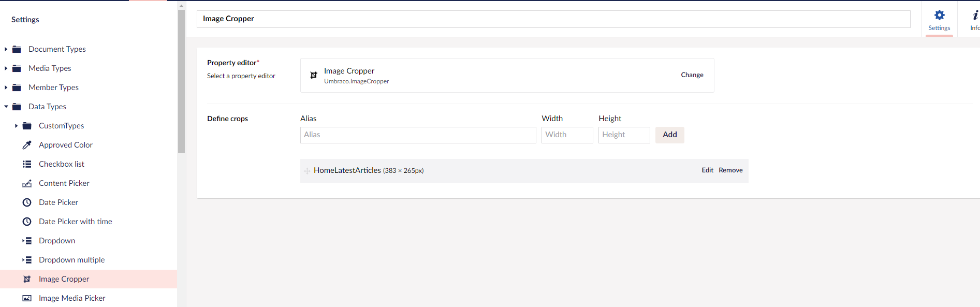Click the Date Picker clock icon

pos(27,202)
